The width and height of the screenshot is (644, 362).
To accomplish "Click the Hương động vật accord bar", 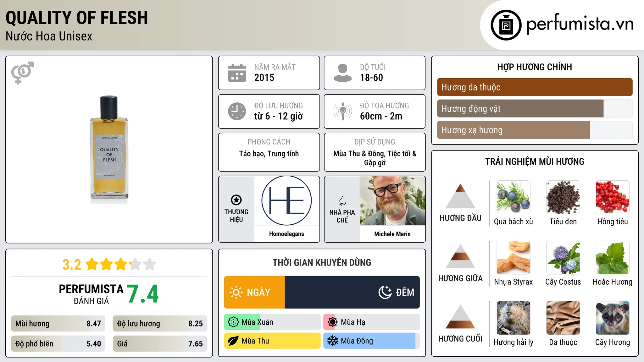I will [535, 108].
